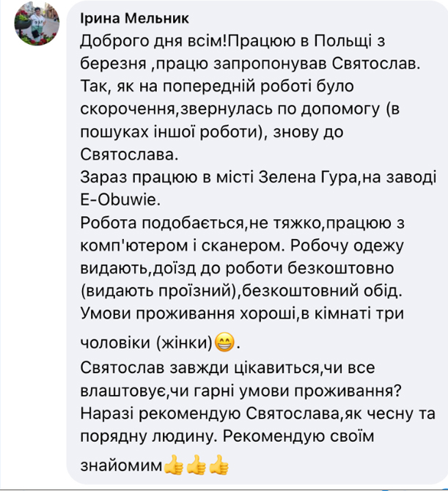Click the last thumbs-up emoji
This screenshot has width=448, height=491.
click(219, 465)
